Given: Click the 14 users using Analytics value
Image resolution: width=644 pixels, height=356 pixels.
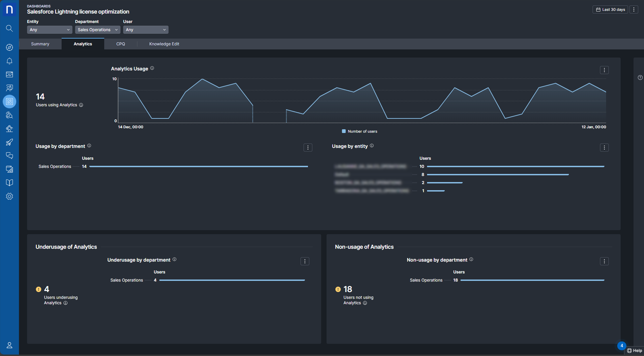Looking at the screenshot, I should coord(40,97).
